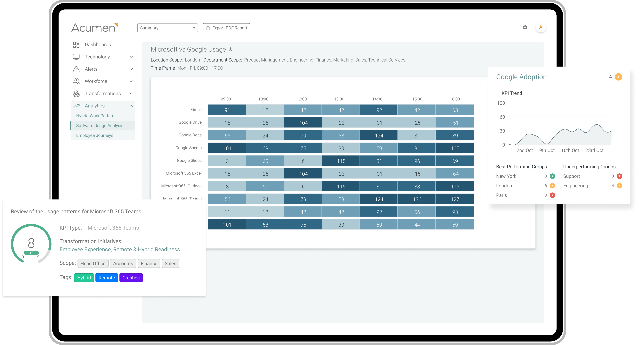Open Hybrid Work Patterns page
The width and height of the screenshot is (644, 345).
point(96,116)
